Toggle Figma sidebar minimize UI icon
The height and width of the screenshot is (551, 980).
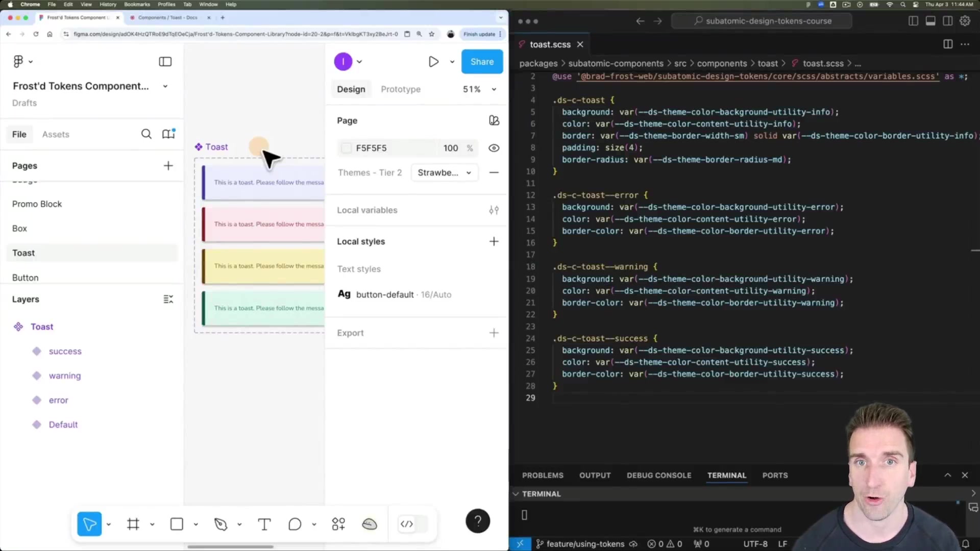click(x=165, y=62)
